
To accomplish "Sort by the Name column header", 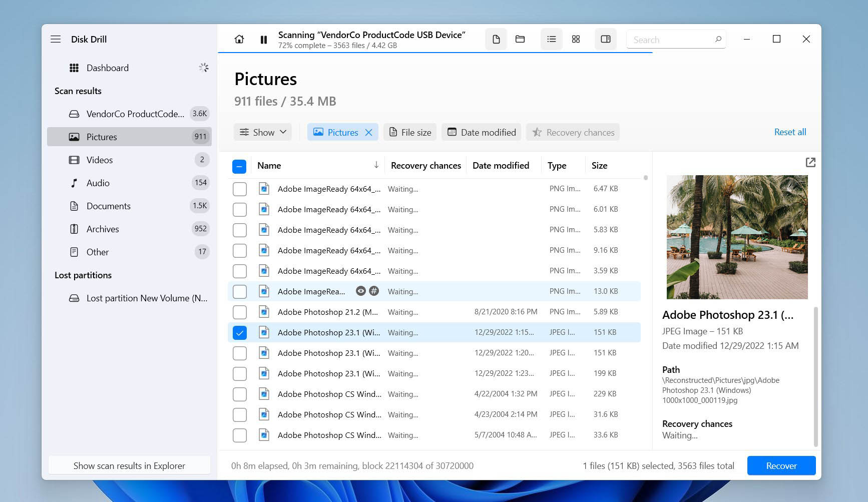I will (269, 165).
